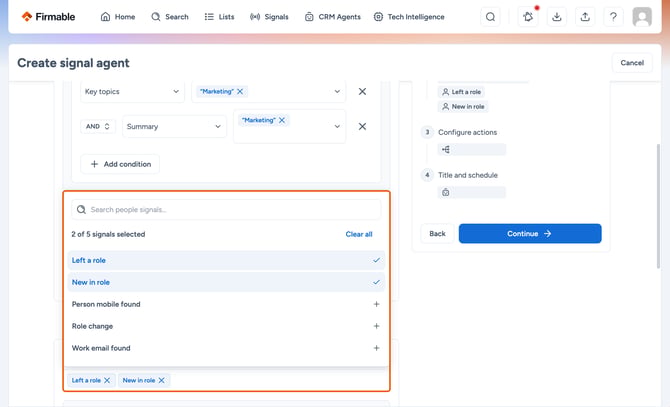Click Add condition button
Viewport: 670px width, 407px height.
pyautogui.click(x=120, y=164)
